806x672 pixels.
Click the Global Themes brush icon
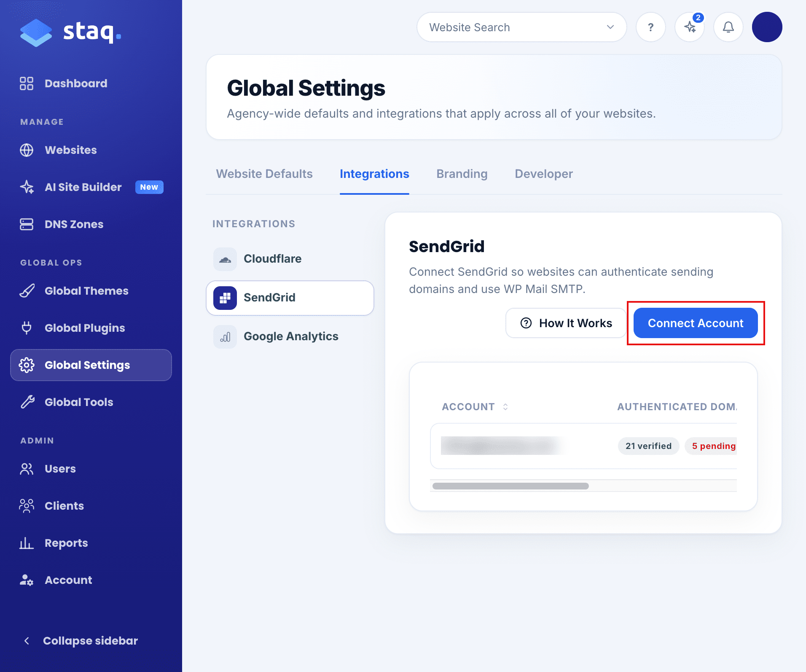pyautogui.click(x=27, y=291)
